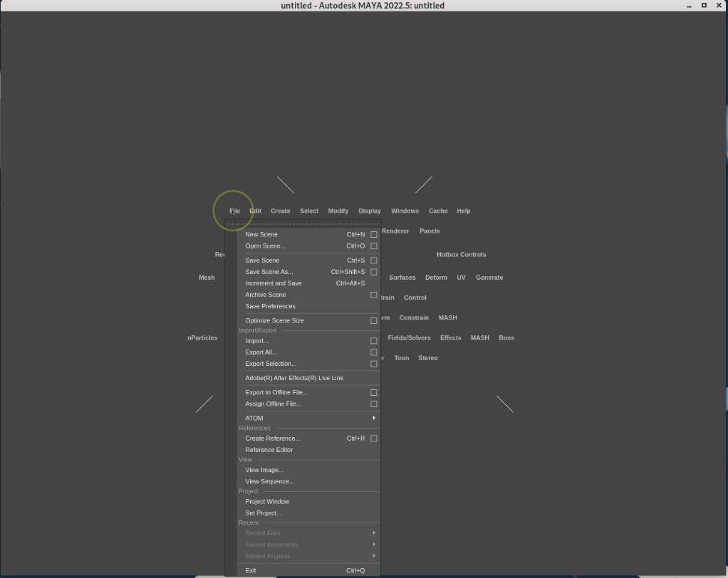Screen dimensions: 728x578
Task: Open option box for Assign Offline File
Action: point(374,404)
